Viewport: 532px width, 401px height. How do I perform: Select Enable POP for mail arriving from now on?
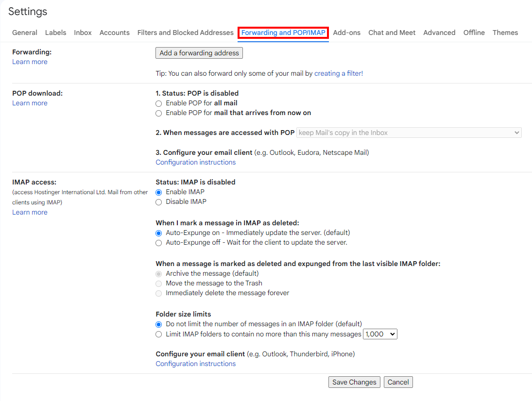click(x=158, y=113)
